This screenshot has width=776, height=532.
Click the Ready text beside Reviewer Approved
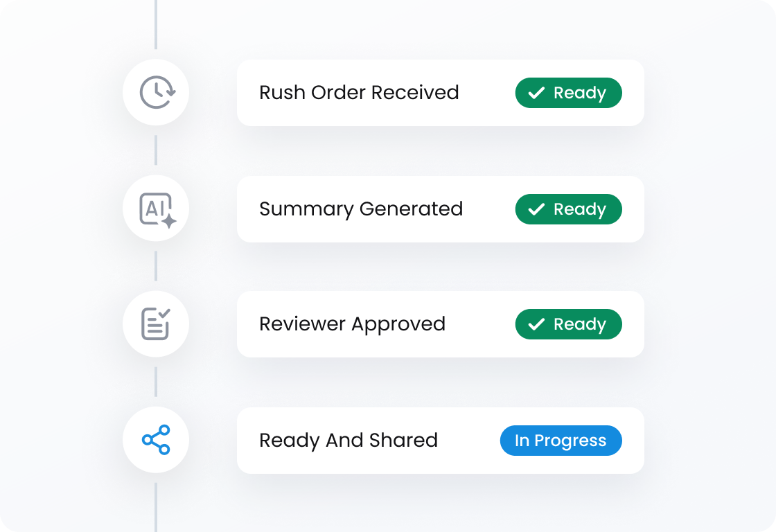[x=579, y=324]
